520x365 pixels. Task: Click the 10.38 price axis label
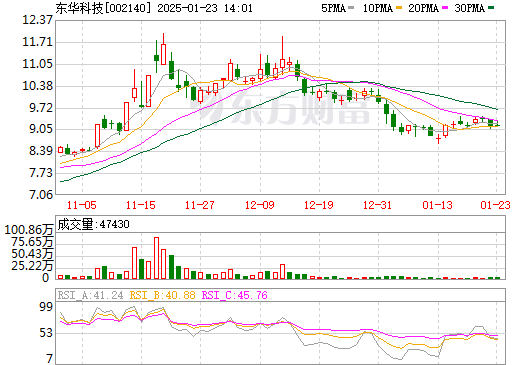37,86
